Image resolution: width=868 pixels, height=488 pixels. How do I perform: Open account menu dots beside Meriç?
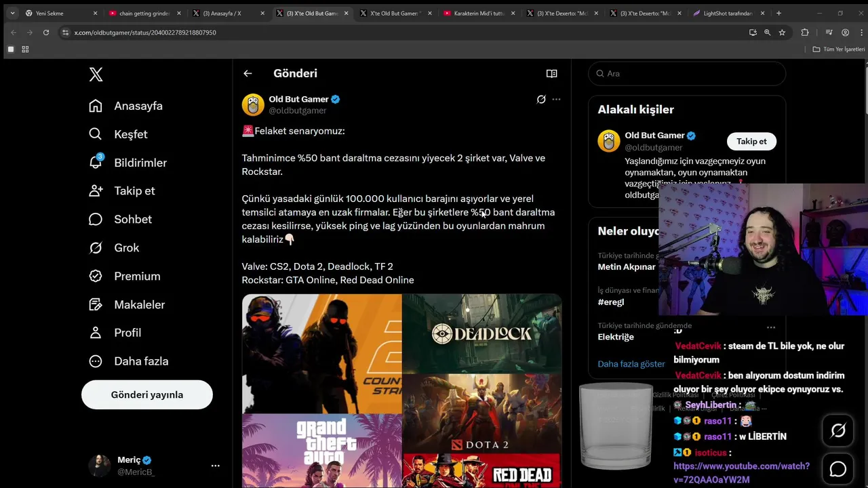point(215,466)
